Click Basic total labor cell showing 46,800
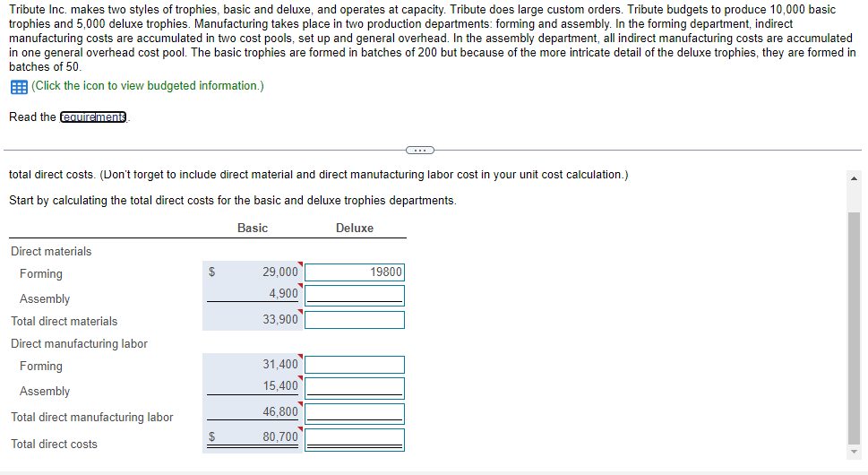868x475 pixels. point(279,412)
